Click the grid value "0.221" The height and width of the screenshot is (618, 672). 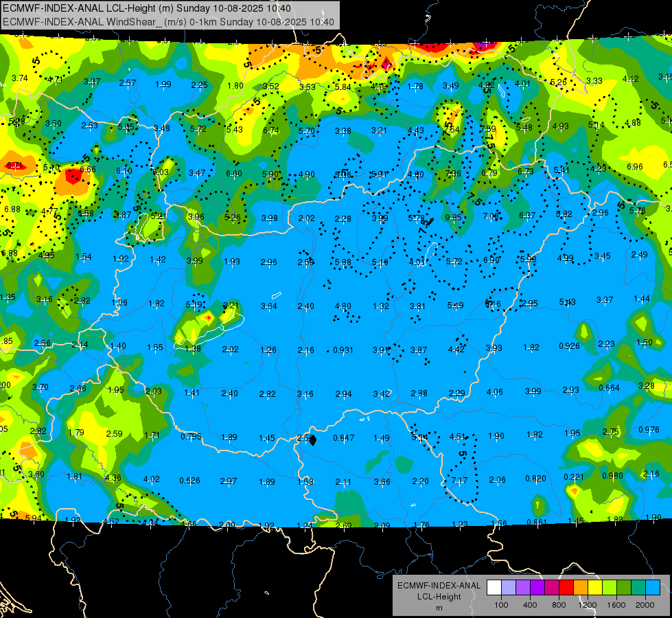click(574, 477)
